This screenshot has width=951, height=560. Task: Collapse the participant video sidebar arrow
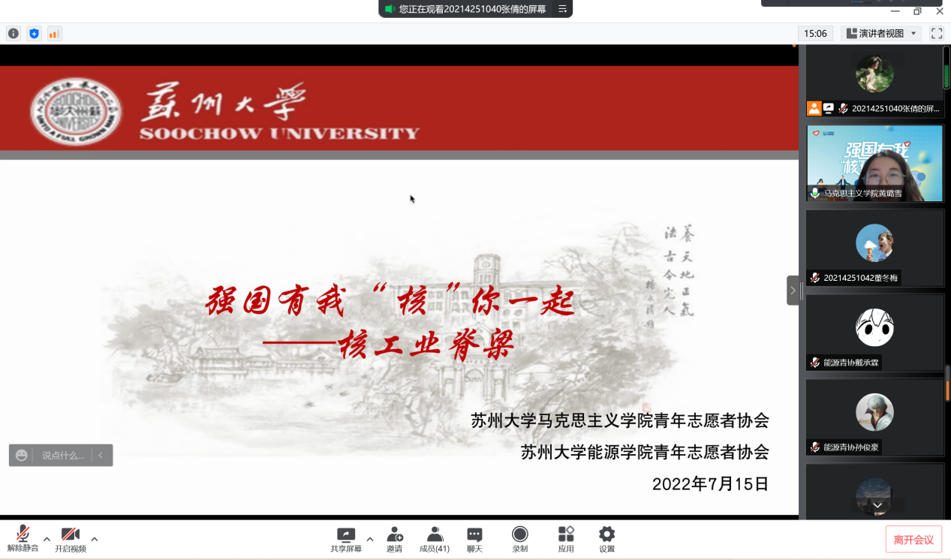click(793, 291)
